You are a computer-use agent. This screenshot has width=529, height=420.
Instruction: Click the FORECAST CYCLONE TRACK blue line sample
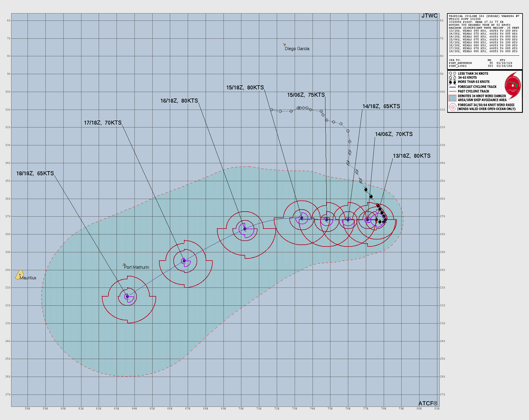453,86
